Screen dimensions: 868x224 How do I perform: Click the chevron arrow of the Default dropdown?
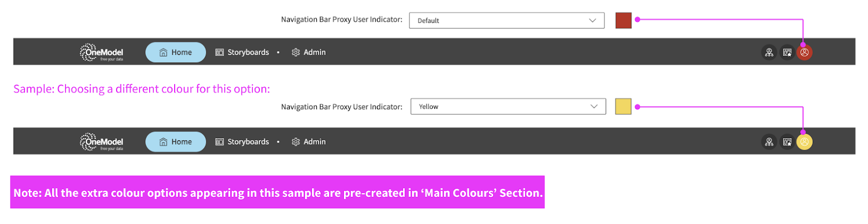point(592,21)
